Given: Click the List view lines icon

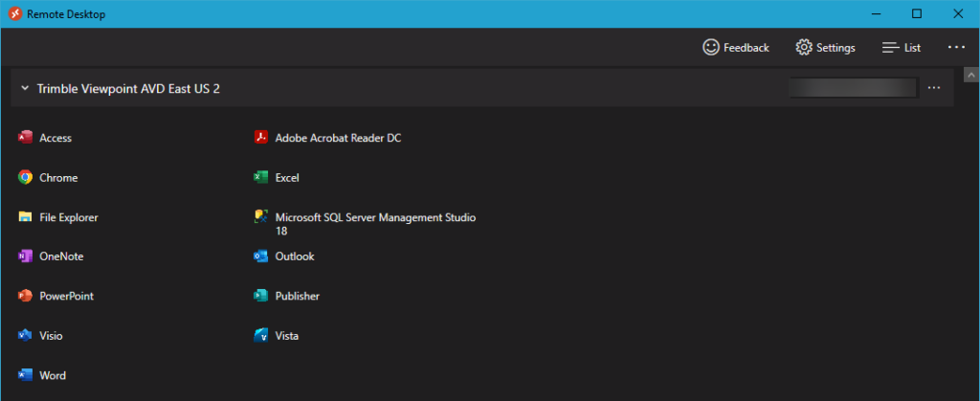Looking at the screenshot, I should point(890,48).
